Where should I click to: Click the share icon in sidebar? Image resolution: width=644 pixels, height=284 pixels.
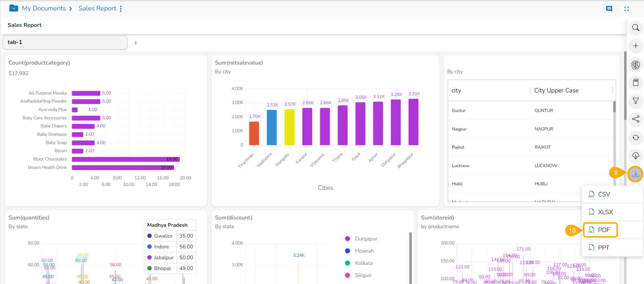pos(636,119)
